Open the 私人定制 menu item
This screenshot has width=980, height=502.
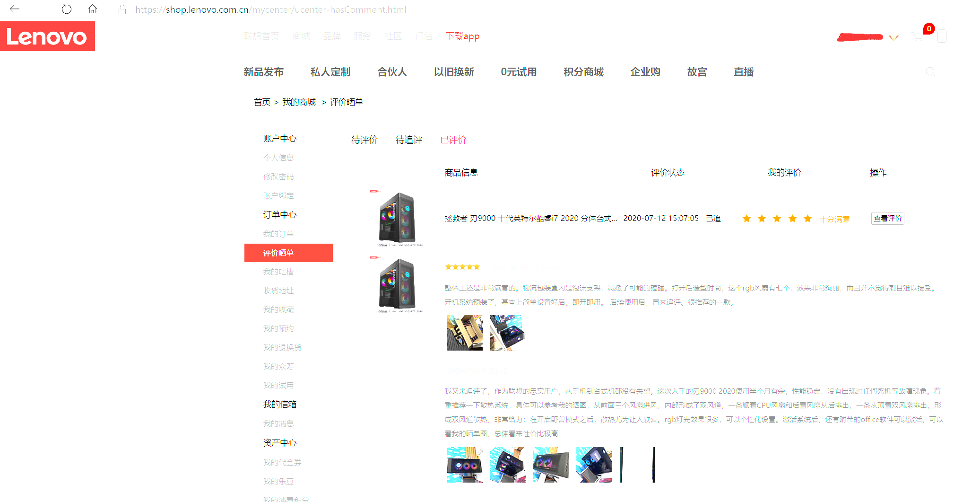[x=330, y=72]
